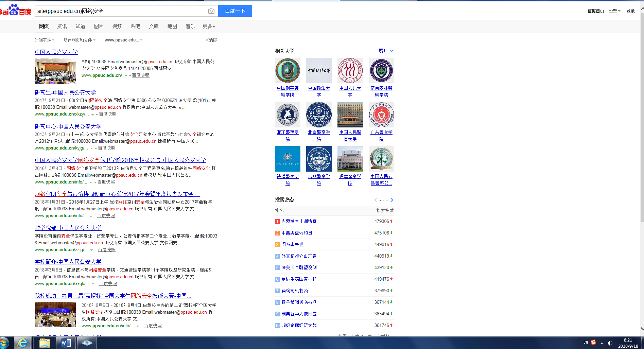Open hot search 超级企鹅红蓝大战
644x349 pixels.
[x=299, y=325]
